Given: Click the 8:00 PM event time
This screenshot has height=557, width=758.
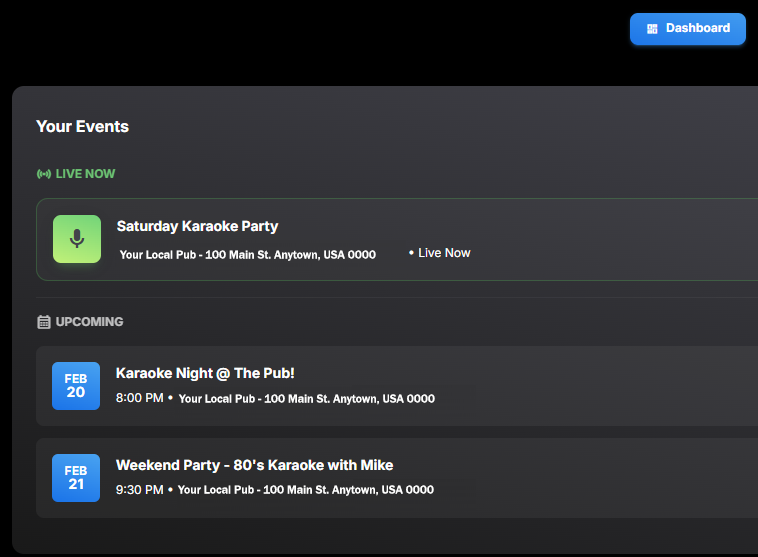Looking at the screenshot, I should coord(139,398).
